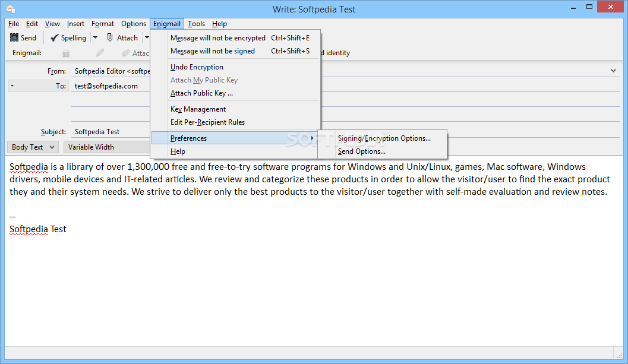Viewport: 628px width, 364px height.
Task: Close the open Enigmail menu
Action: click(166, 24)
